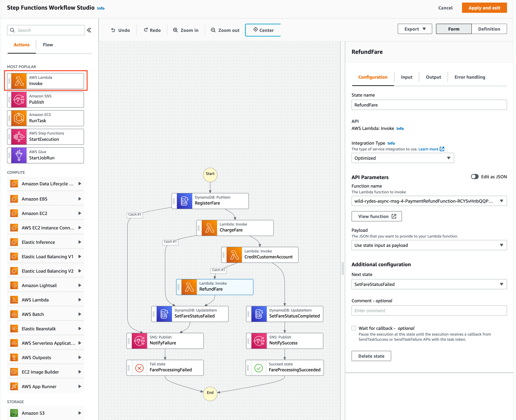Open the Info link beside Workflow Studio title
Viewport: 516px width, 420px height.
101,8
